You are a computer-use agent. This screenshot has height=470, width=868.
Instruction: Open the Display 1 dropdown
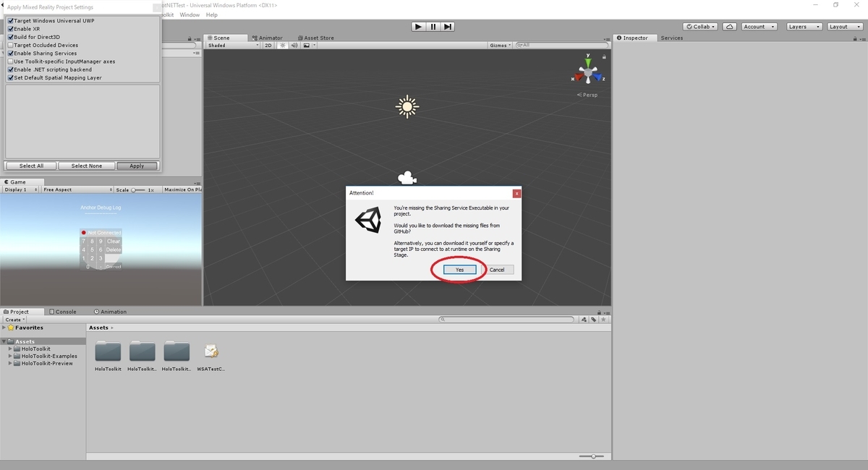(x=20, y=189)
